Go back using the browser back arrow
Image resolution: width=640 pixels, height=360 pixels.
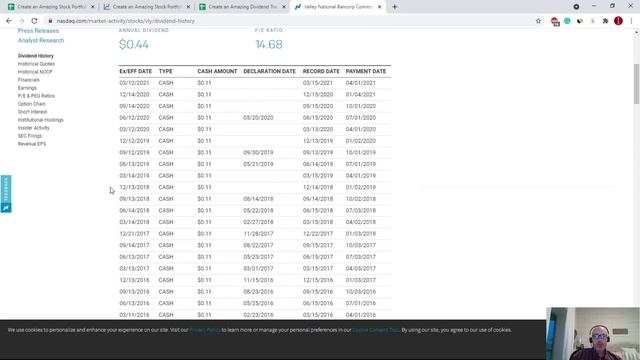tap(9, 21)
